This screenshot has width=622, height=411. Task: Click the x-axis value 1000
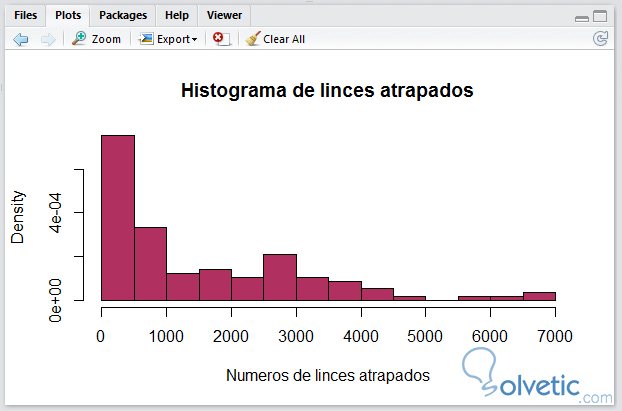[166, 336]
